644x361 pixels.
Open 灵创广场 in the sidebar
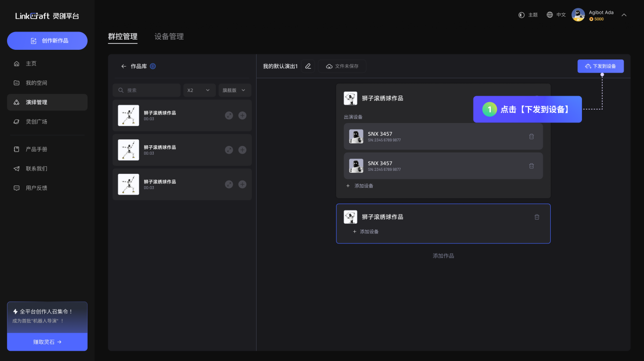[37, 122]
